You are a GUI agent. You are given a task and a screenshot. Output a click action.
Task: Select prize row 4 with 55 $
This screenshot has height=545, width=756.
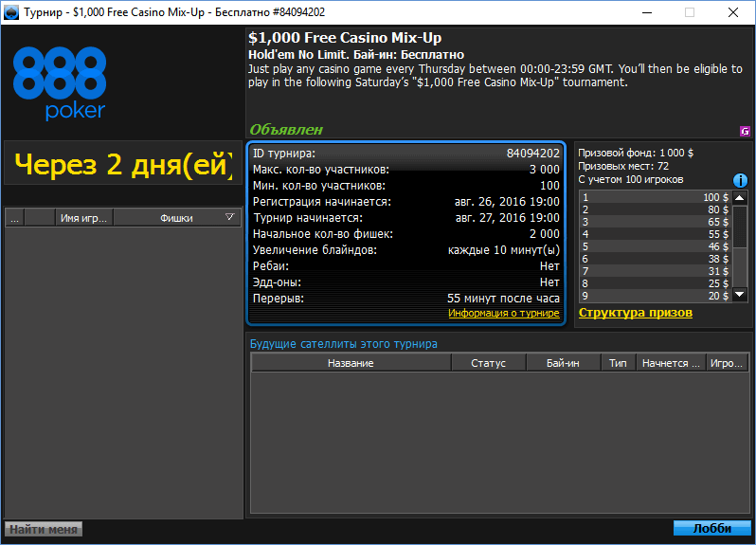pyautogui.click(x=656, y=234)
